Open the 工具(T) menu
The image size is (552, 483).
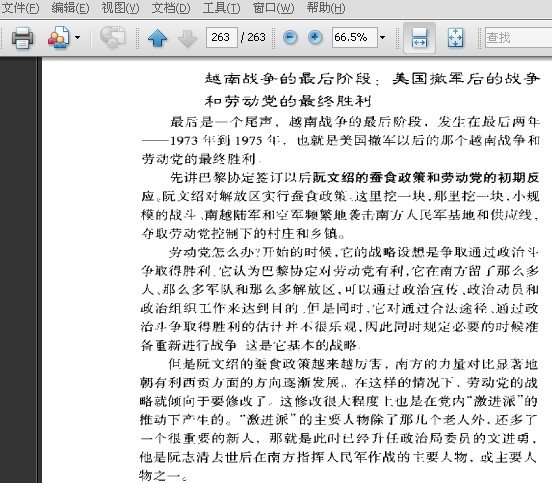[x=221, y=8]
